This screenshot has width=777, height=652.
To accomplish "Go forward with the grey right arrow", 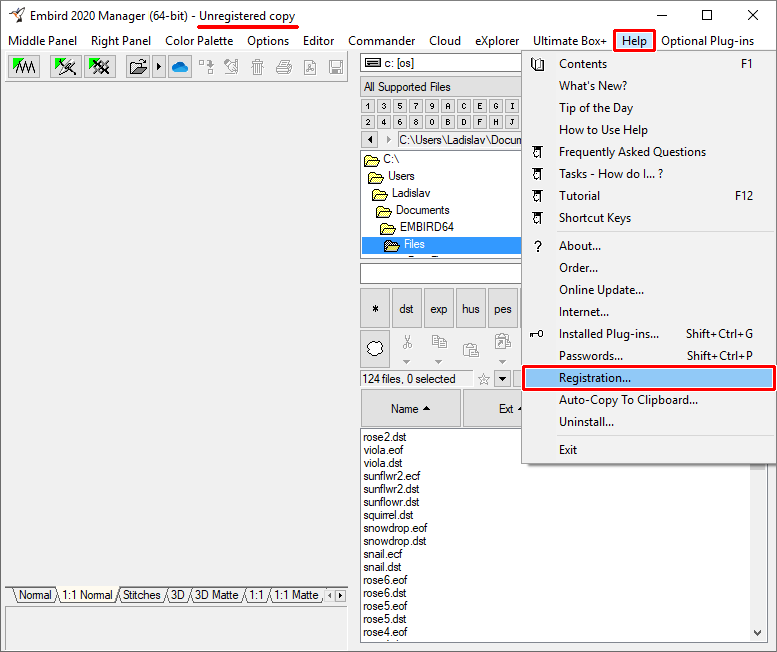I will click(388, 140).
